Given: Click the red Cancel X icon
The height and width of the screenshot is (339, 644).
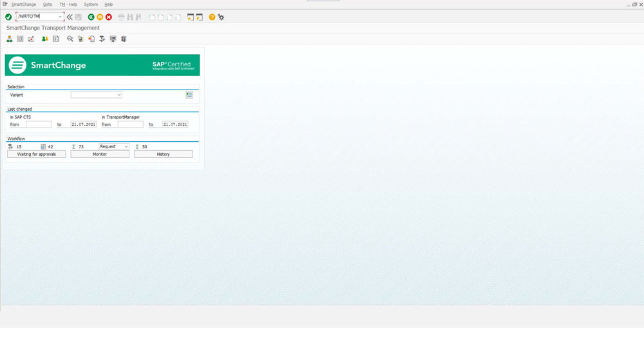Looking at the screenshot, I should (109, 17).
